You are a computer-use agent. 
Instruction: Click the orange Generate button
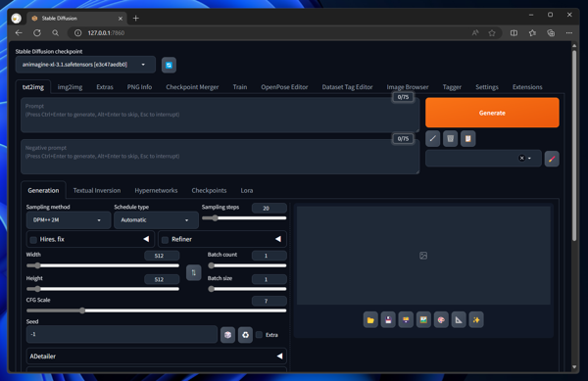tap(492, 113)
